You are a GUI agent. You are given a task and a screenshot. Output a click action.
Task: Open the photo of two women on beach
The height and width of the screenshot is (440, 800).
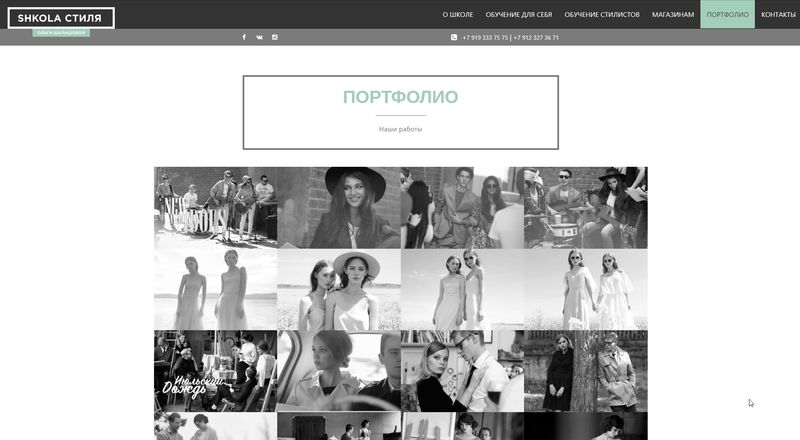(x=216, y=289)
